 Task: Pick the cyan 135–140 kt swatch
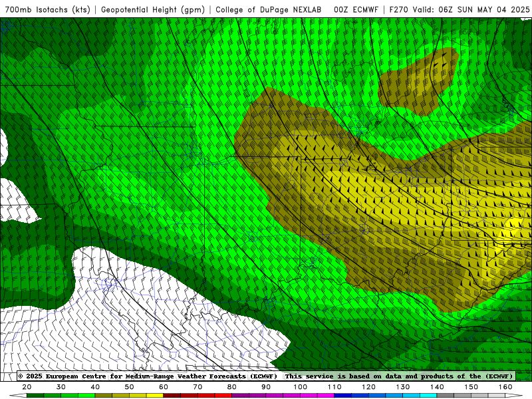point(428,396)
